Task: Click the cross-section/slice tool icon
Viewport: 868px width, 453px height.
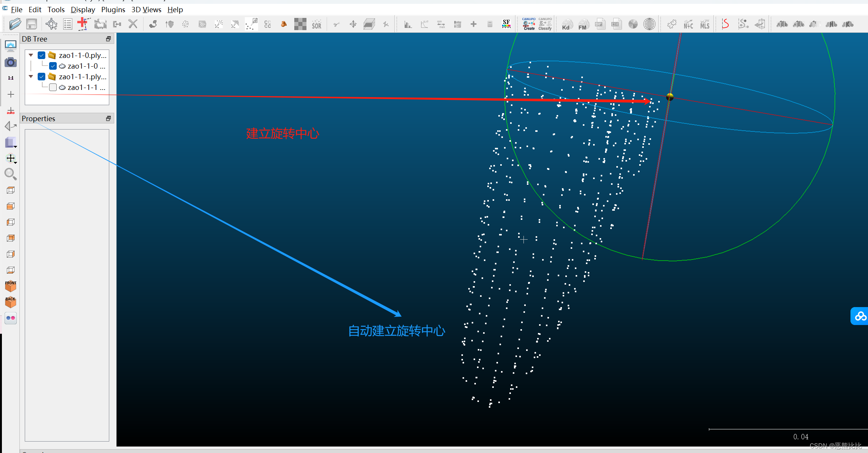Action: point(370,24)
